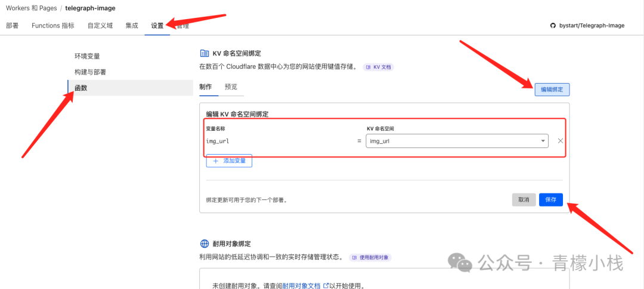
Task: Click the 取消 button
Action: (524, 200)
